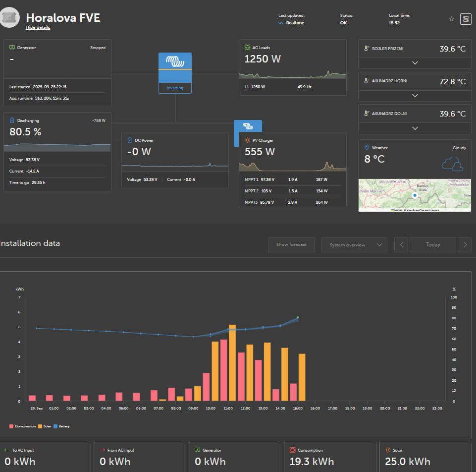476x472 pixels.
Task: Click the 11:00 solar bar
Action: (232, 363)
